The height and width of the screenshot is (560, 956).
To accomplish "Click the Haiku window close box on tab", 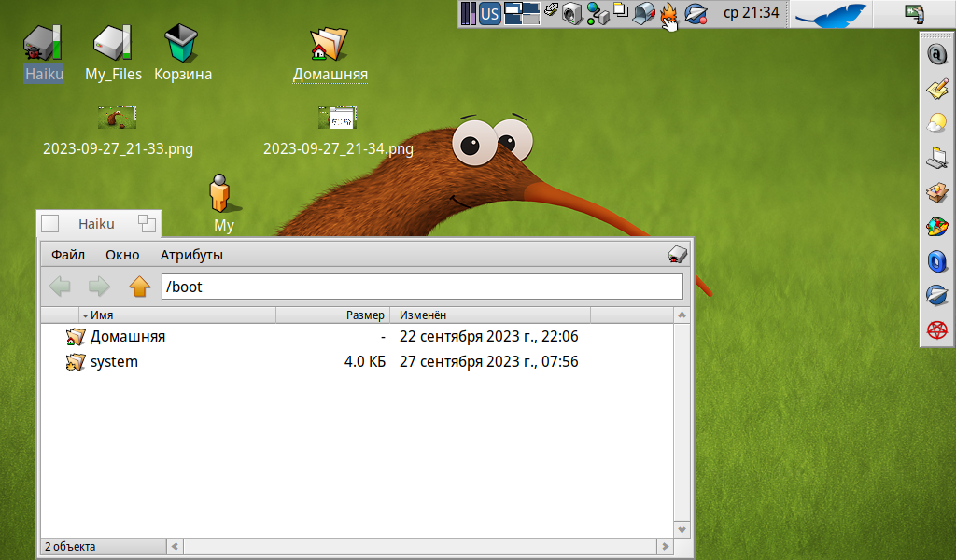I will click(50, 224).
